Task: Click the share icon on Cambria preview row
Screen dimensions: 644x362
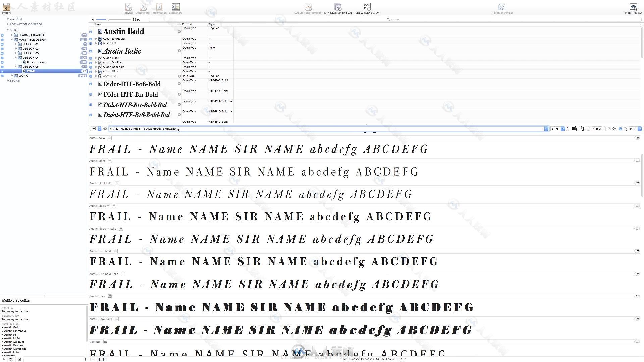Action: click(x=637, y=342)
